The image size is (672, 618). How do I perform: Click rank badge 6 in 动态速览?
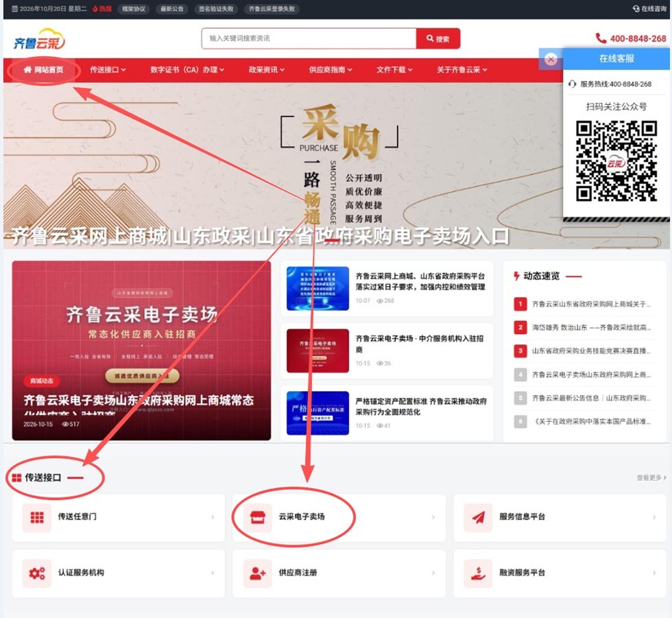[x=520, y=421]
